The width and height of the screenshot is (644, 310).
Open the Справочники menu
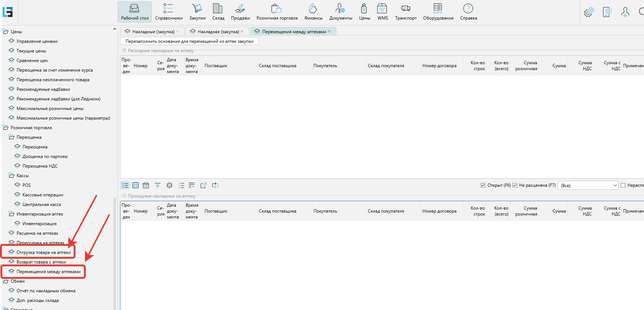pyautogui.click(x=169, y=12)
